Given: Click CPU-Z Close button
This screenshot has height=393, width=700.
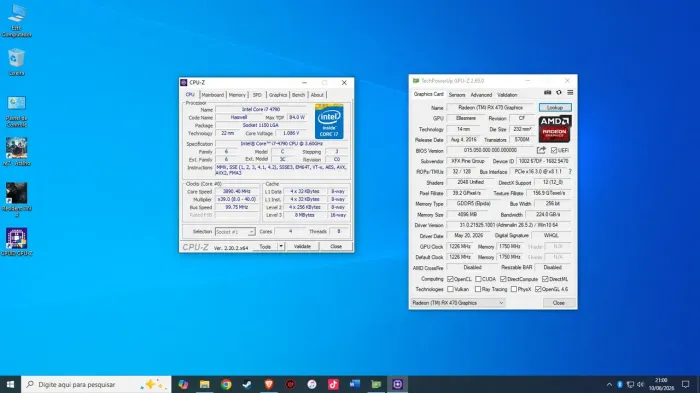Looking at the screenshot, I should click(336, 246).
